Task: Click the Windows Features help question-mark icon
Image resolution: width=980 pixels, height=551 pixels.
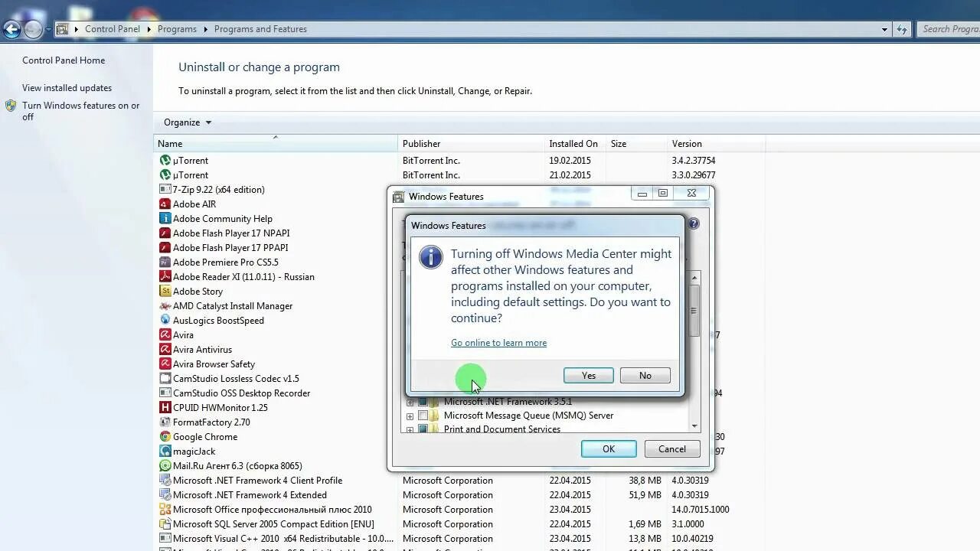Action: (x=694, y=223)
